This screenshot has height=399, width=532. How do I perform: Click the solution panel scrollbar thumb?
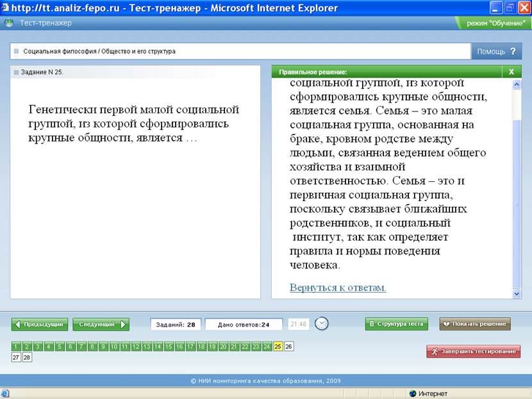517,204
